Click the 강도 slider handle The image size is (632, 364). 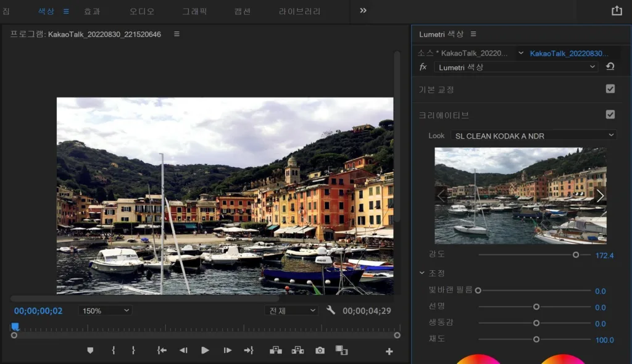click(x=576, y=255)
